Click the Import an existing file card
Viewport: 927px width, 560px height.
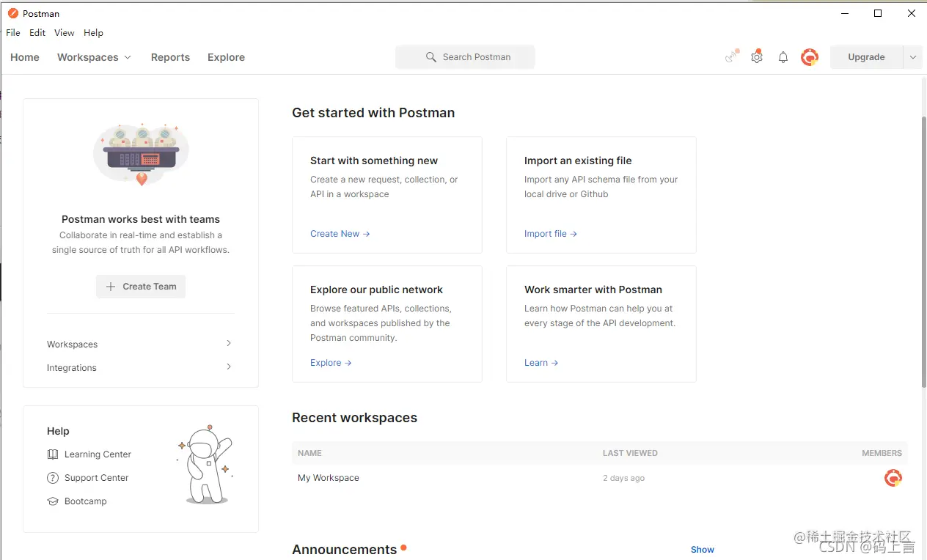click(x=601, y=195)
